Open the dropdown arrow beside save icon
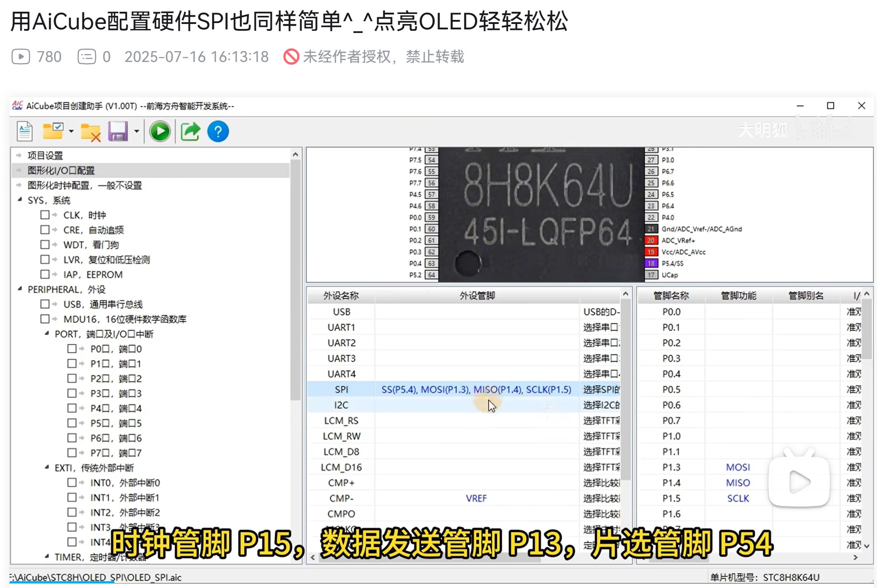The height and width of the screenshot is (588, 877). [136, 132]
